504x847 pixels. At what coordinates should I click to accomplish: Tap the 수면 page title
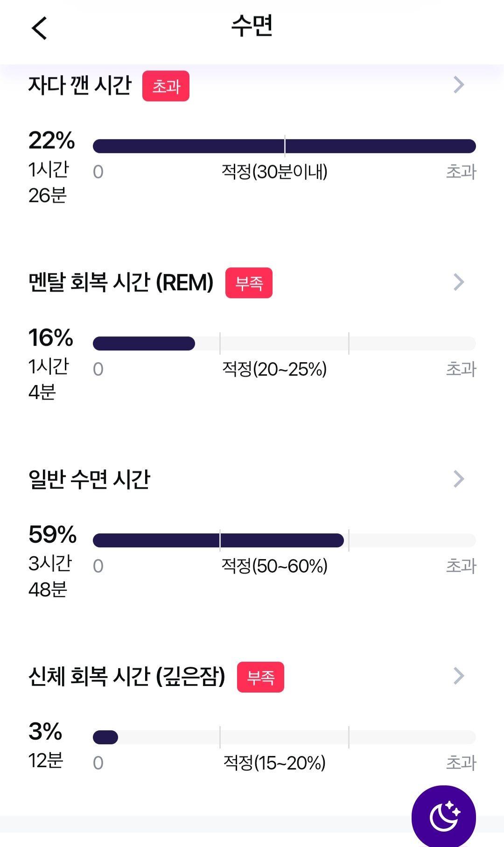(252, 26)
